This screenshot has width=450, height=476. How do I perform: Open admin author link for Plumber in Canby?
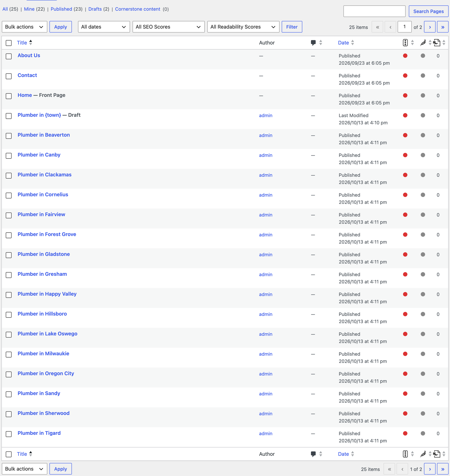tap(265, 155)
